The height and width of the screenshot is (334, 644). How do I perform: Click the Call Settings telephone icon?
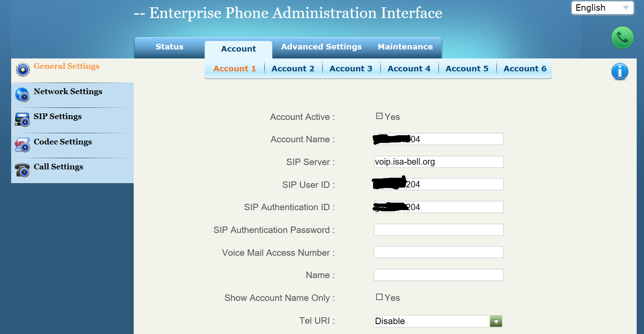22,170
